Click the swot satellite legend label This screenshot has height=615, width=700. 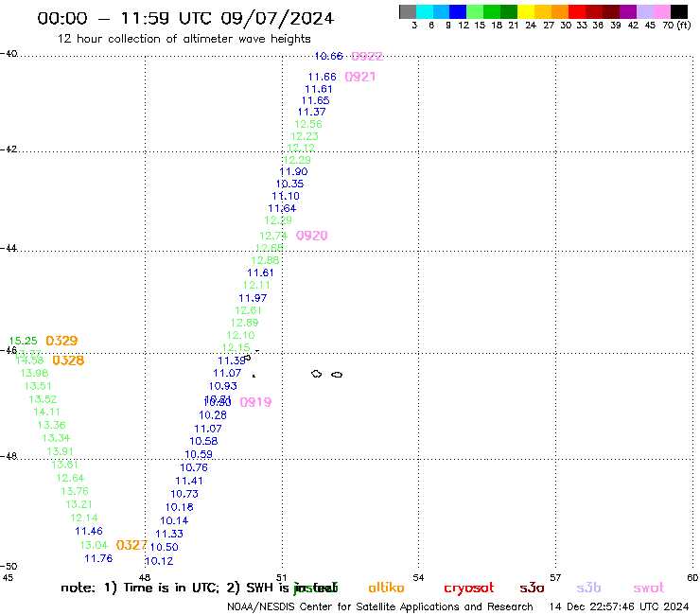(649, 588)
